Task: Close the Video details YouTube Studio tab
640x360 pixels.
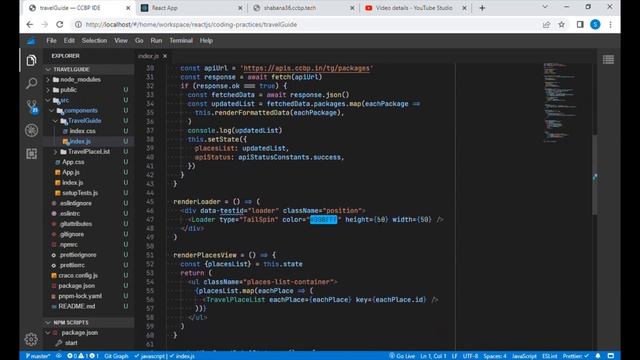Action: 464,8
